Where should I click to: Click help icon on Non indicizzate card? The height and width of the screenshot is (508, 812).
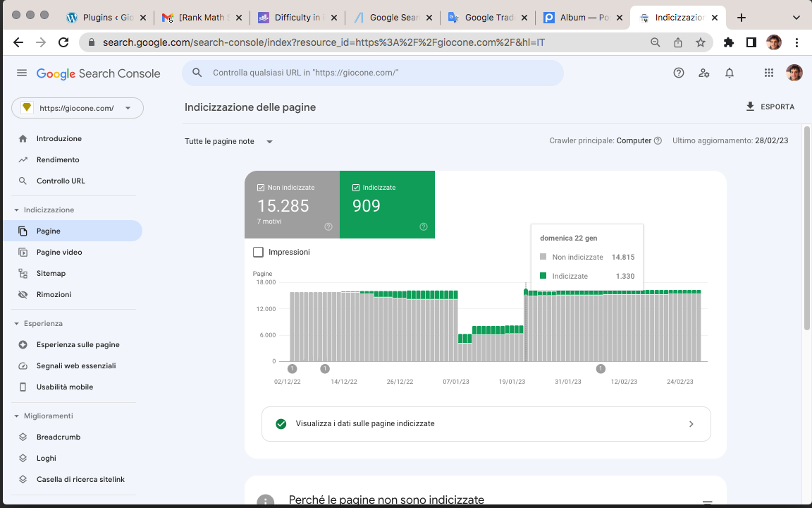click(328, 226)
